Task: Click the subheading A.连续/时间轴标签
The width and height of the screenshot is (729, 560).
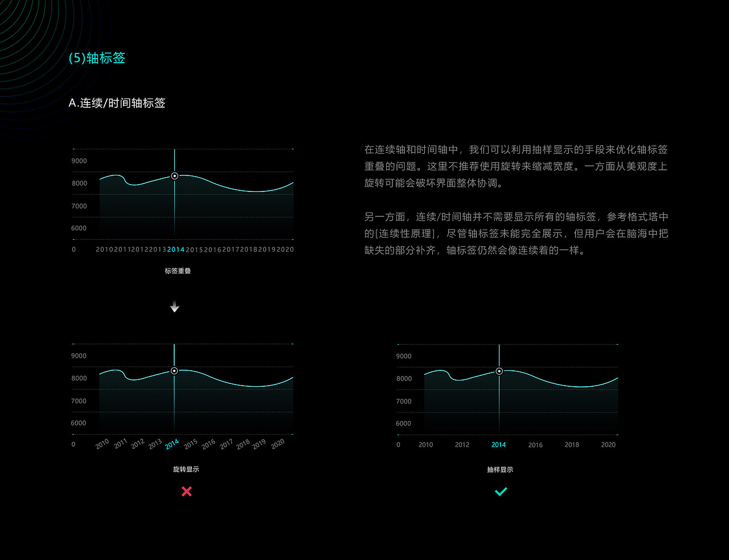Action: pyautogui.click(x=117, y=103)
